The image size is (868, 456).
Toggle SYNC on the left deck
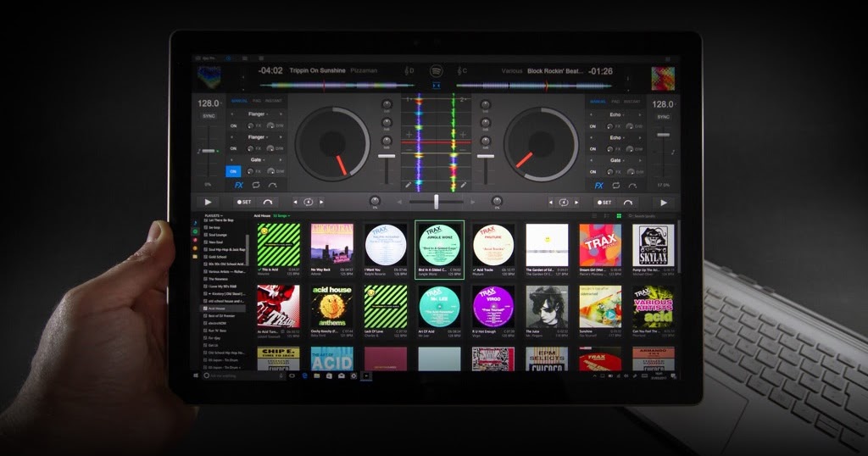[x=209, y=116]
